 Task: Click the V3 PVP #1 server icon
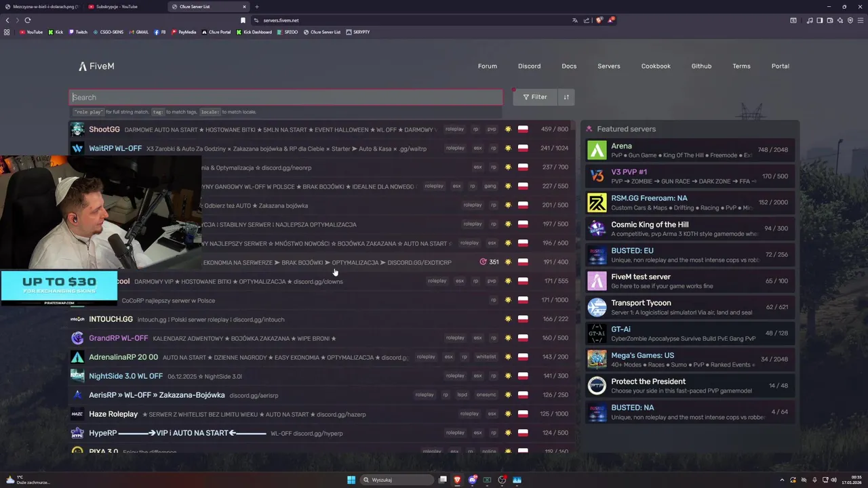[597, 176]
